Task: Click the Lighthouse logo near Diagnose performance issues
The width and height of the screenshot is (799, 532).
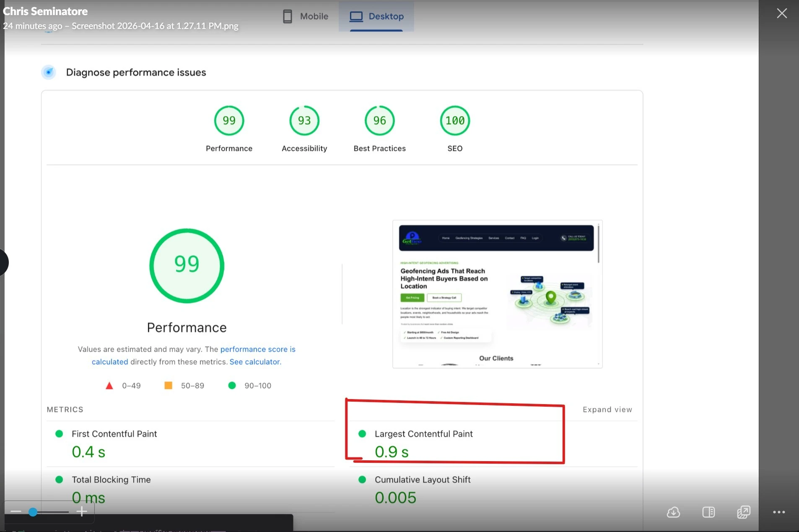Action: click(49, 72)
